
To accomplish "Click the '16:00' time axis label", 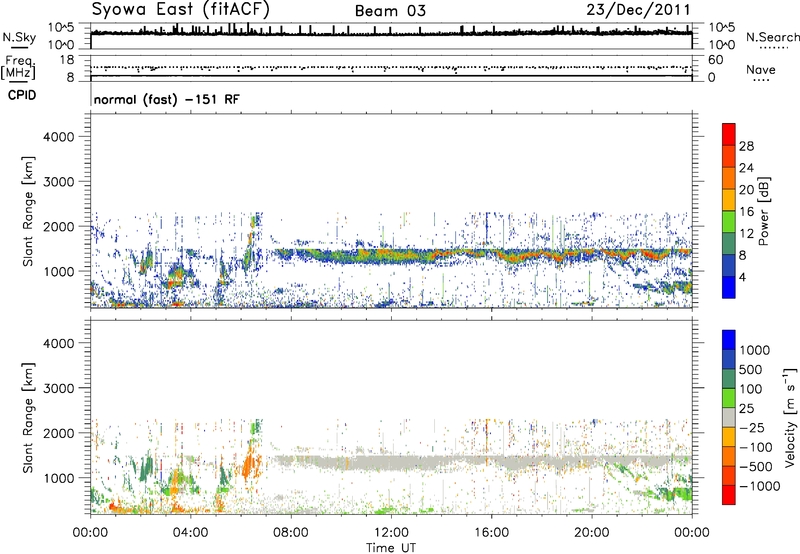I will pyautogui.click(x=491, y=533).
